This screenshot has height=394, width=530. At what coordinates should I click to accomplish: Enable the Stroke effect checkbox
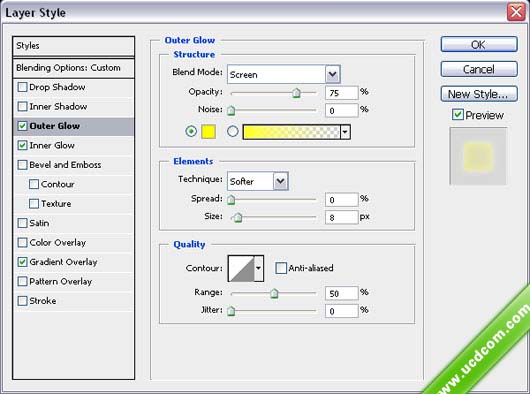[x=22, y=301]
